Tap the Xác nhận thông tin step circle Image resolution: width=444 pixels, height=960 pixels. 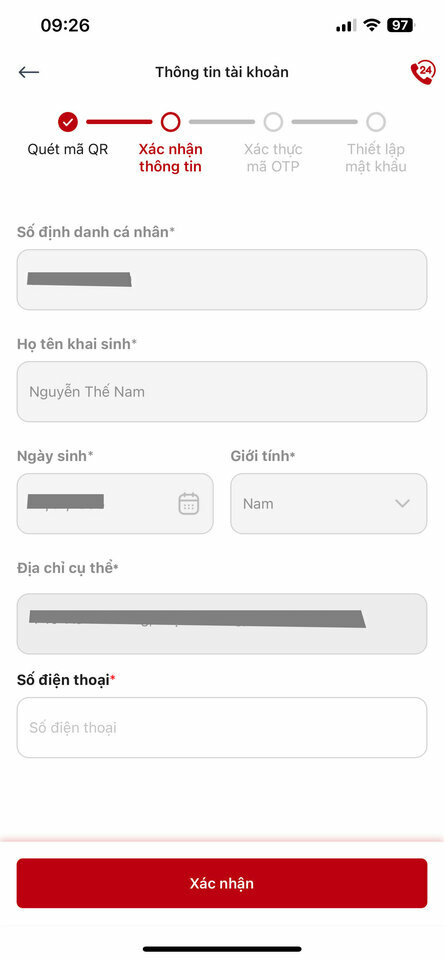point(170,122)
